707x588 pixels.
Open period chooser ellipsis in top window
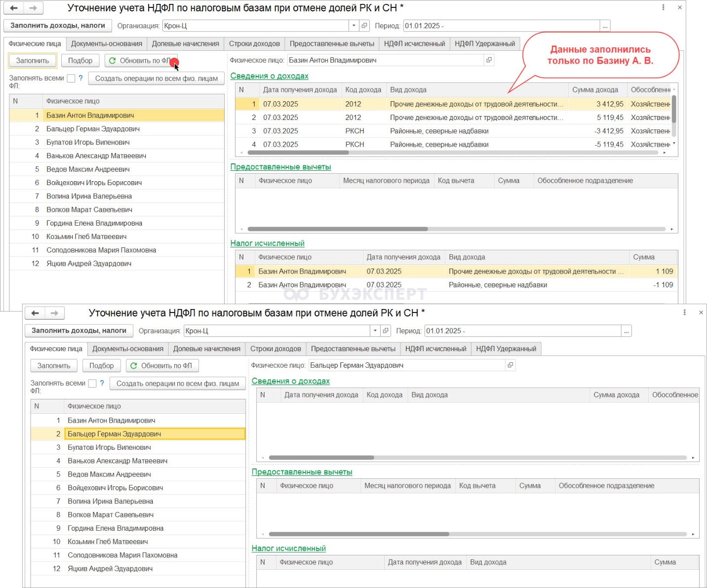(x=605, y=26)
